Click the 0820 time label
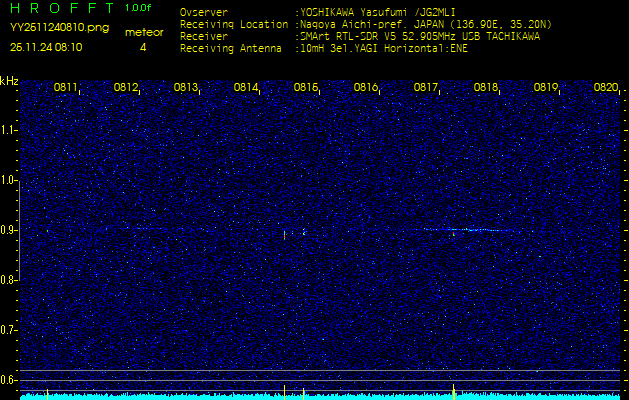The height and width of the screenshot is (400, 629). (606, 88)
